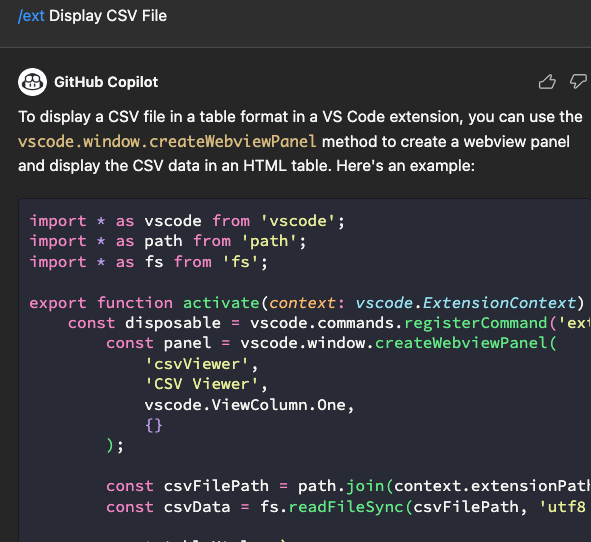This screenshot has width=591, height=542.
Task: Click the thumbs down feedback icon
Action: click(x=578, y=81)
